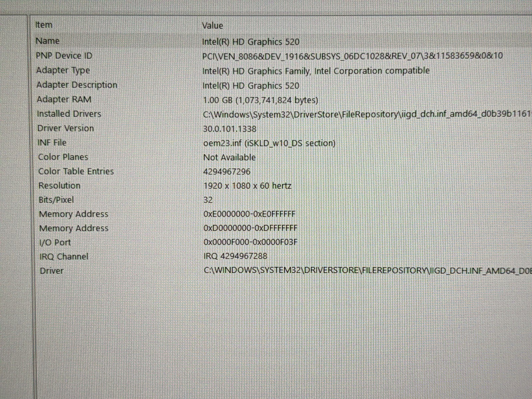
Task: Select the Name row
Action: [48, 41]
